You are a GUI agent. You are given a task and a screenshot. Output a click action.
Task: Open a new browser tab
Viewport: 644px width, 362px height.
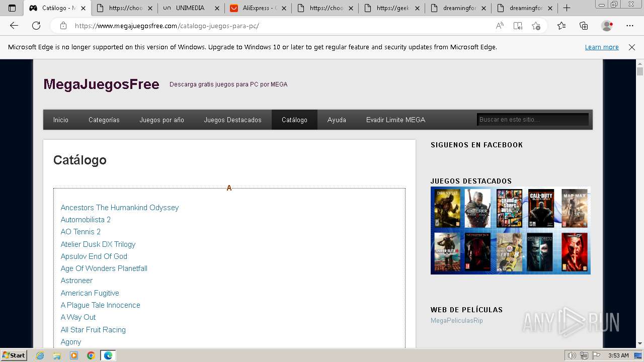567,8
